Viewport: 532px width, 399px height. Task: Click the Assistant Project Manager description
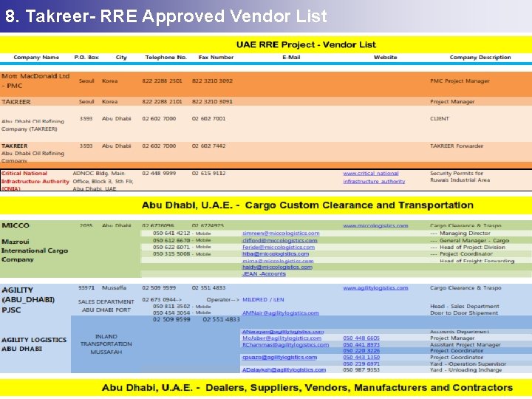(465, 345)
